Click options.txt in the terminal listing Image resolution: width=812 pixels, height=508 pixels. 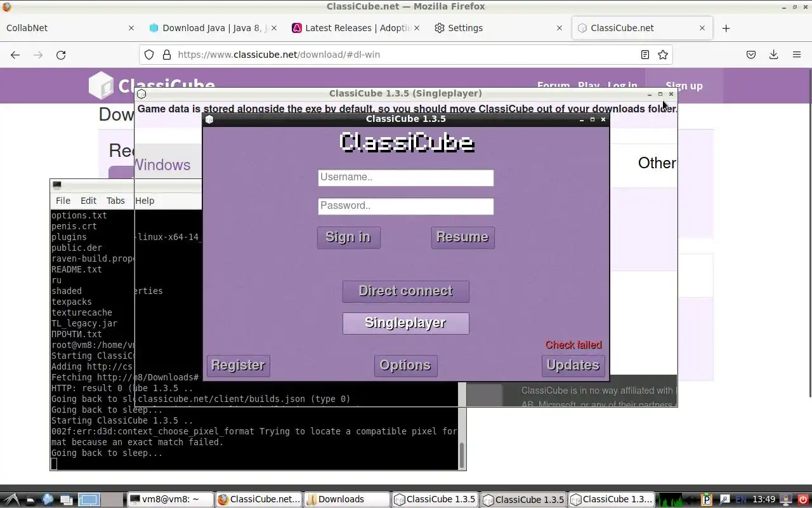(79, 215)
